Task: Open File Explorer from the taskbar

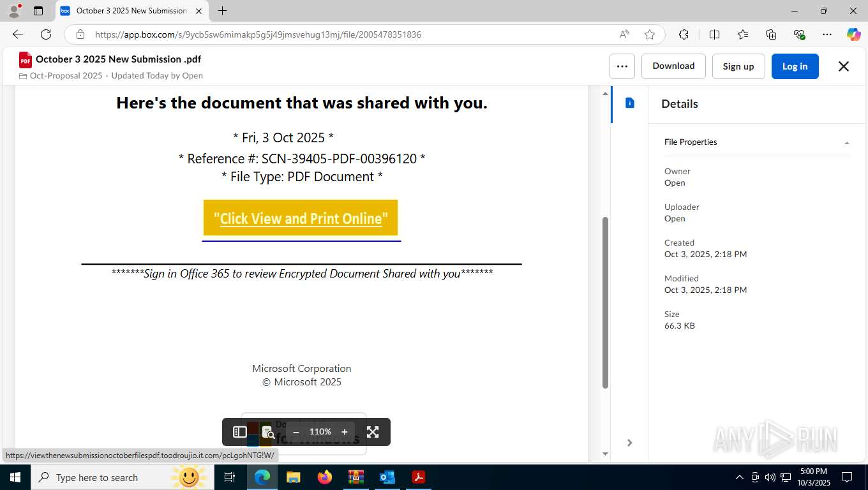Action: pyautogui.click(x=293, y=477)
